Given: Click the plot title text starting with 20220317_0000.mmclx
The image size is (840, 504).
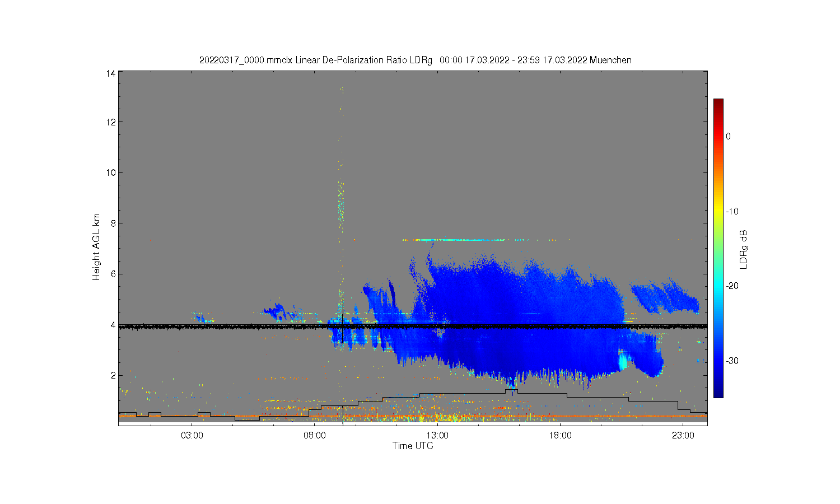Looking at the screenshot, I should pyautogui.click(x=415, y=60).
